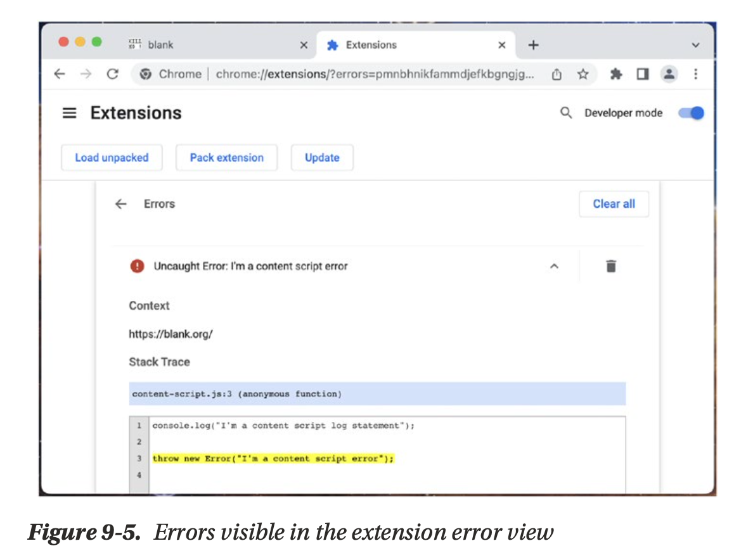Reload the page
The height and width of the screenshot is (560, 753).
tap(112, 74)
